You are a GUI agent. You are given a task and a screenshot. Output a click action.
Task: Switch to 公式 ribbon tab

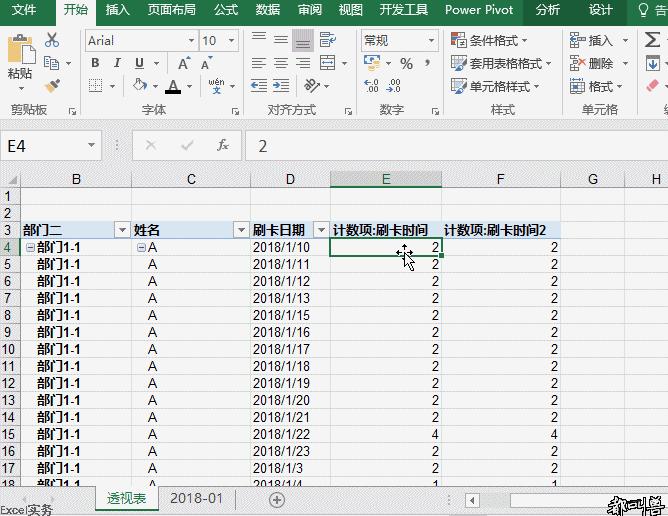tap(226, 9)
